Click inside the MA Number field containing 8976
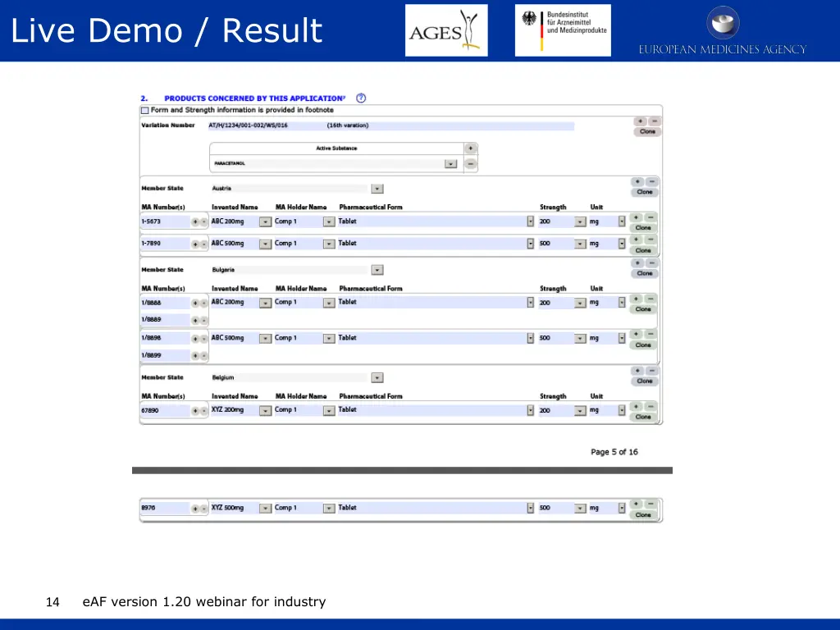The image size is (840, 630). [x=164, y=507]
